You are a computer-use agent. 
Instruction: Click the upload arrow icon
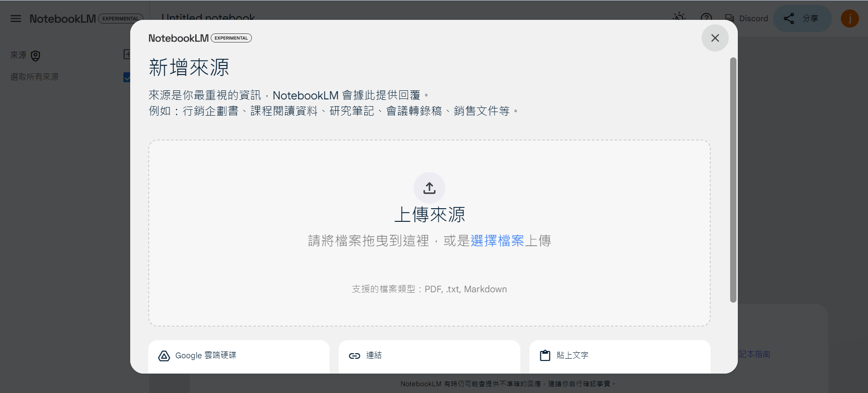coord(429,188)
